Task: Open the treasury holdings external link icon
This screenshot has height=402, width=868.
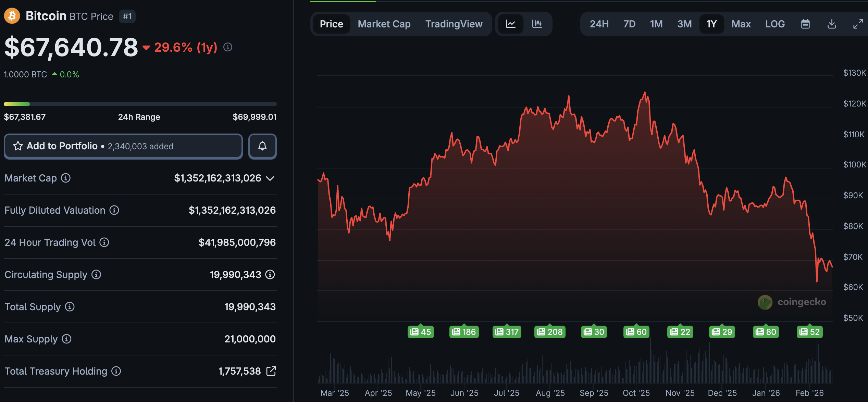Action: (271, 371)
